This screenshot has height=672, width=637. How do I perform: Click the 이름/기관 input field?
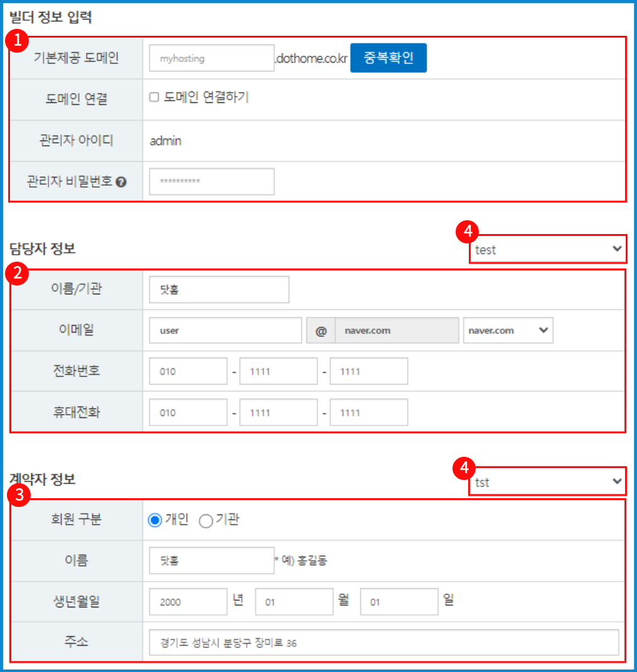pyautogui.click(x=219, y=290)
